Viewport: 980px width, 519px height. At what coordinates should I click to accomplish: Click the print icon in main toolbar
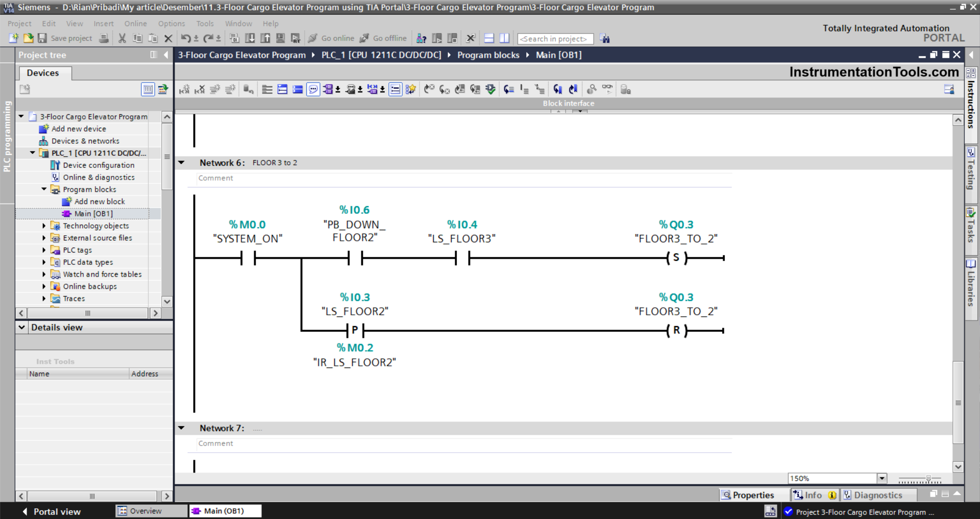104,38
